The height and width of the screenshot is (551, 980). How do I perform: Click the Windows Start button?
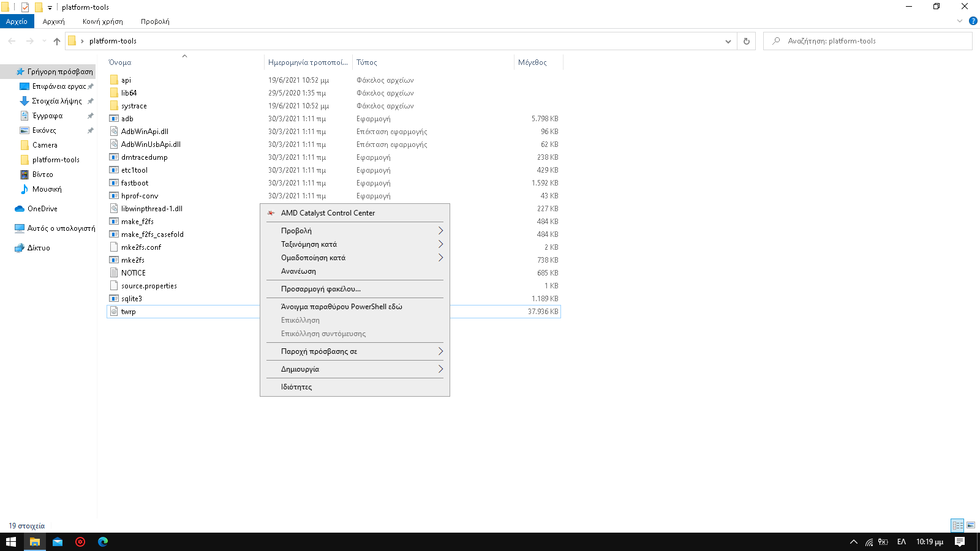[11, 542]
